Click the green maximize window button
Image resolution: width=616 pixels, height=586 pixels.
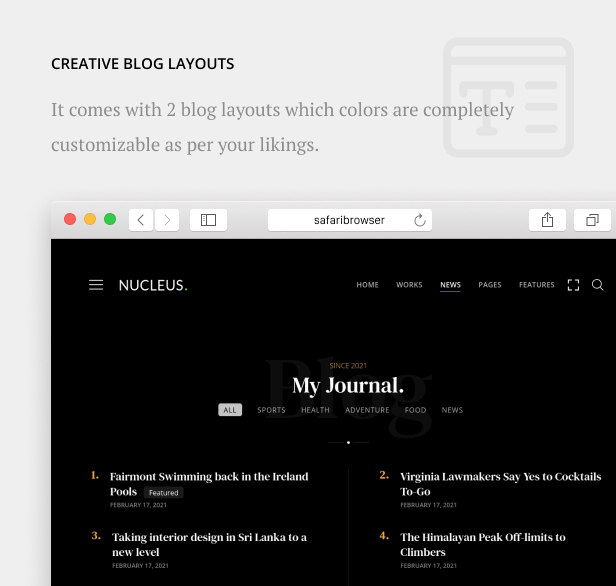[110, 219]
